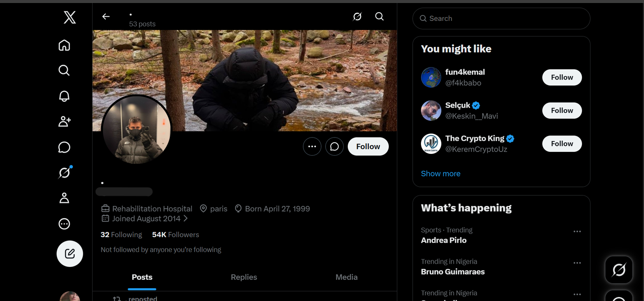The image size is (644, 301).
Task: Open Follow people icon in sidebar
Action: 64,121
